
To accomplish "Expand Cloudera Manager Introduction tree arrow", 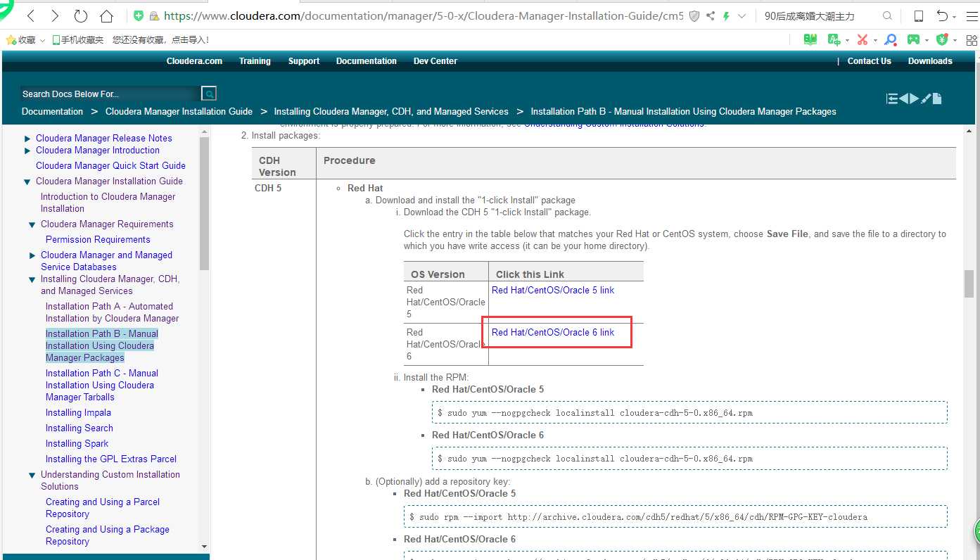I will tap(27, 151).
